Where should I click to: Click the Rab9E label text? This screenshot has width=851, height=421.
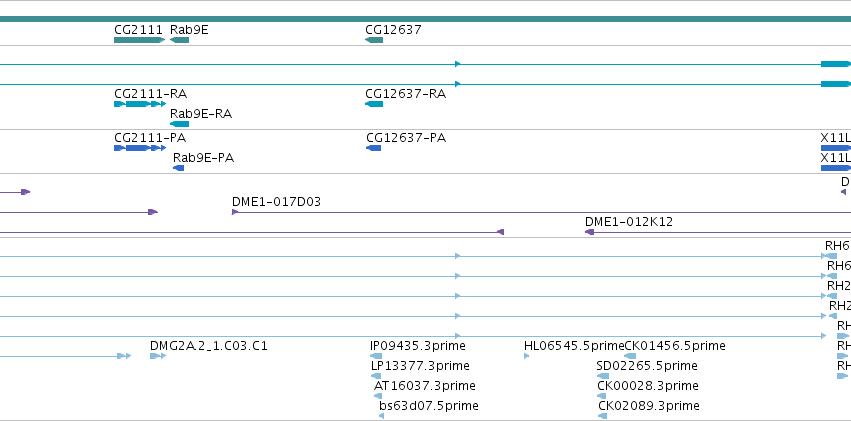(189, 30)
